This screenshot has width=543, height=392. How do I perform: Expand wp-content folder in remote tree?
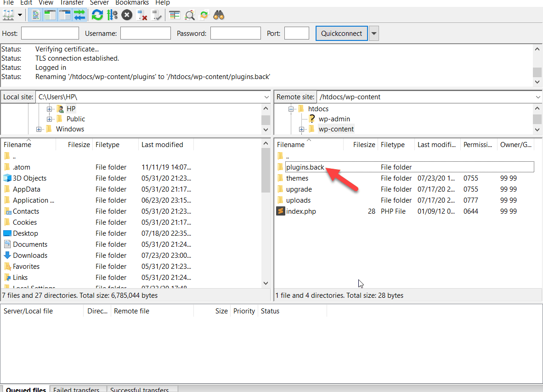tap(302, 129)
